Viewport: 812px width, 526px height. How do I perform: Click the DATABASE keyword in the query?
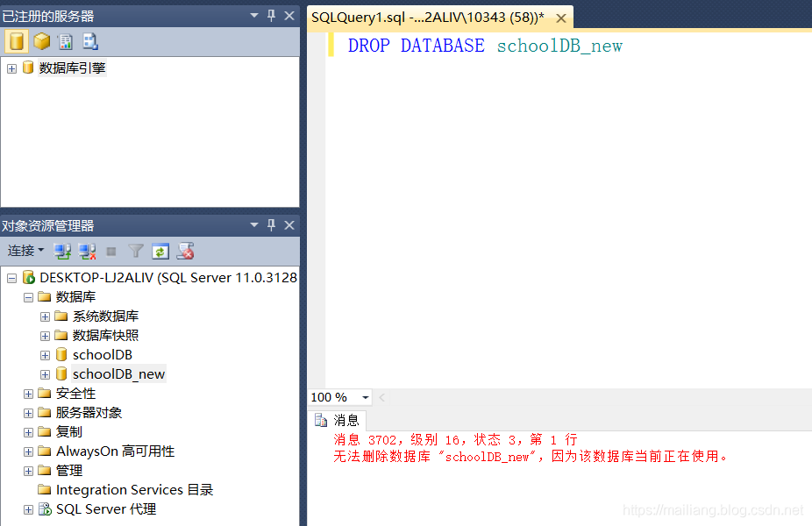click(443, 46)
